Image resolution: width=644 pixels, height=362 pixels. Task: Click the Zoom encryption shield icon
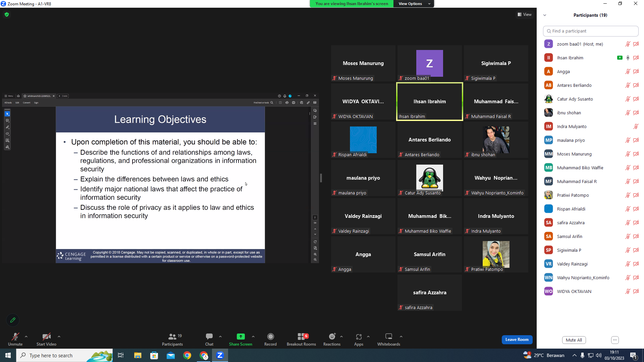click(7, 14)
